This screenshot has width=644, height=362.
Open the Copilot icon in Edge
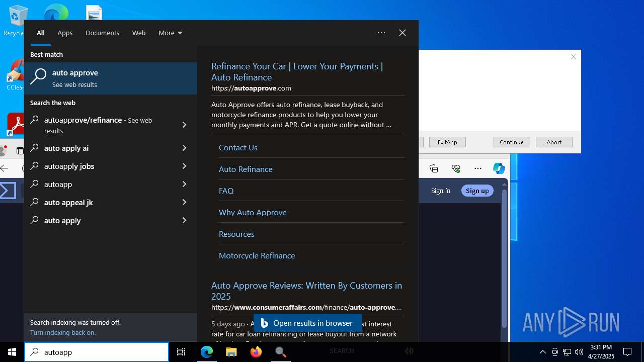click(499, 168)
